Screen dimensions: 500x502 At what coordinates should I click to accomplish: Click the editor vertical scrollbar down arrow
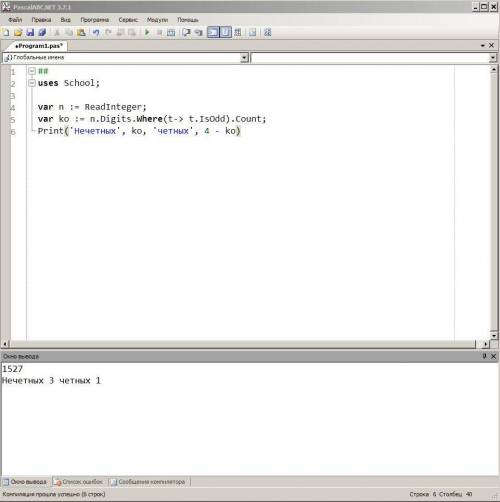point(494,335)
